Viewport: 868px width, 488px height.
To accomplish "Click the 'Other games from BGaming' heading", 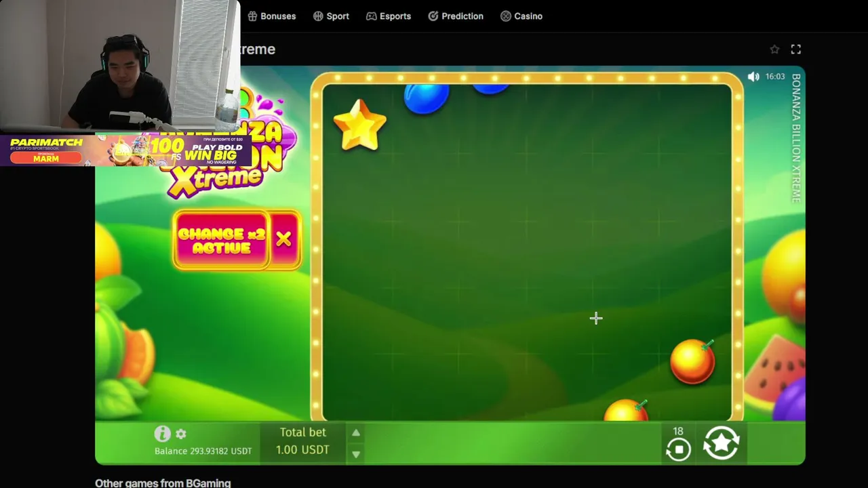I will (x=163, y=483).
